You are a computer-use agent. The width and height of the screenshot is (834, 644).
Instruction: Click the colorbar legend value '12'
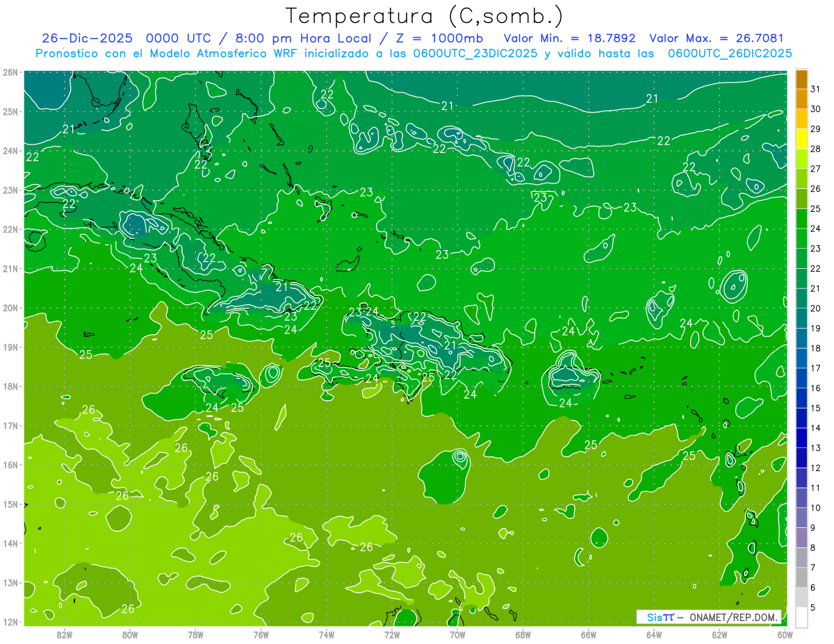tap(815, 468)
